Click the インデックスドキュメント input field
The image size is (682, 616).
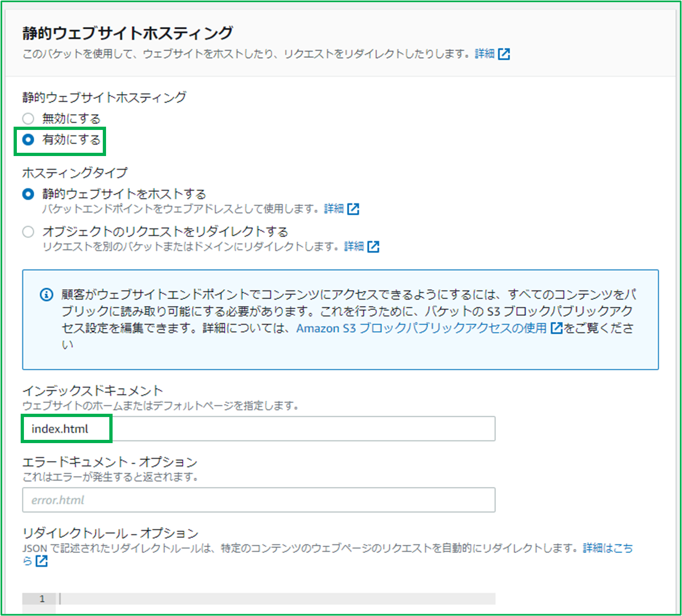click(259, 429)
